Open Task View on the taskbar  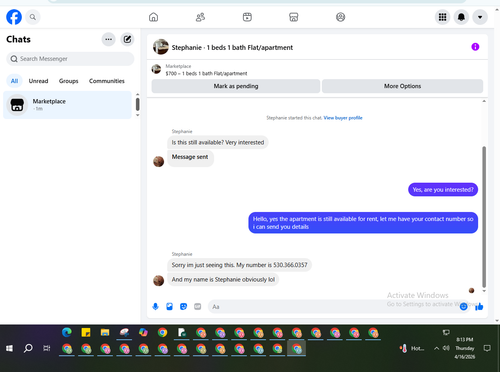coord(47,348)
